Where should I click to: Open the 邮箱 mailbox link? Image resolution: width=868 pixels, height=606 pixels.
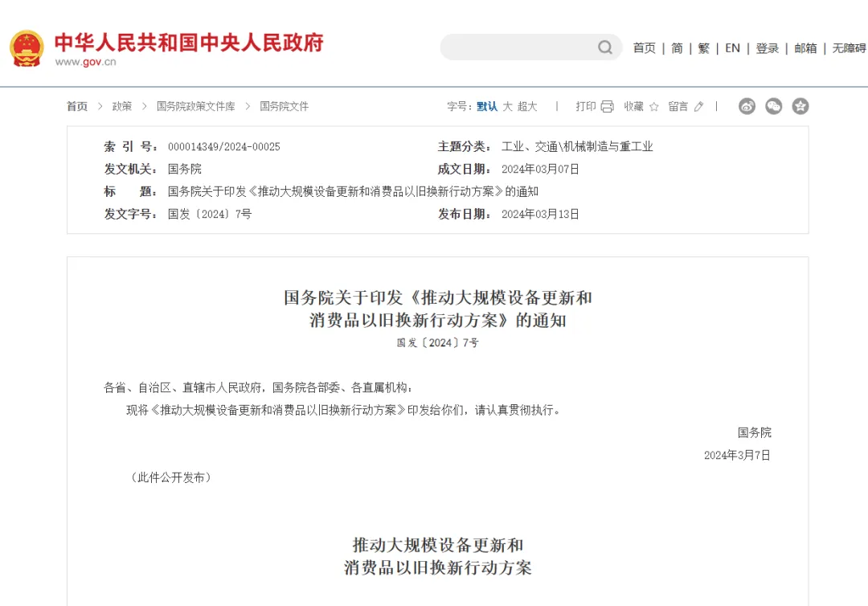[x=805, y=48]
